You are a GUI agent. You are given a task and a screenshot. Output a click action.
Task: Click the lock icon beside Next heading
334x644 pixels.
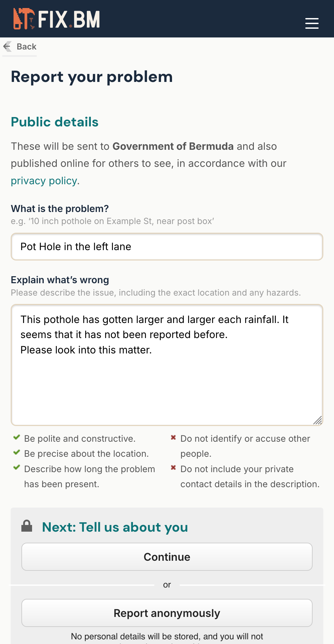tap(27, 525)
